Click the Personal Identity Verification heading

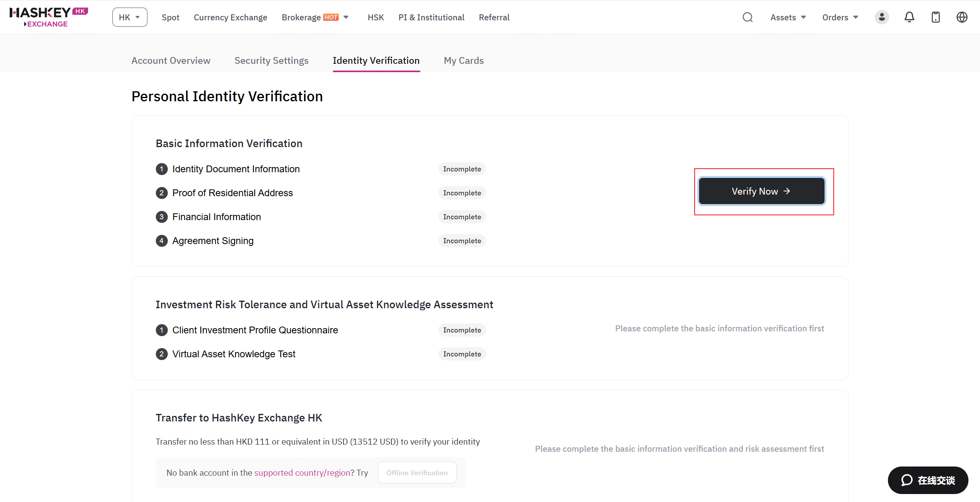(227, 96)
